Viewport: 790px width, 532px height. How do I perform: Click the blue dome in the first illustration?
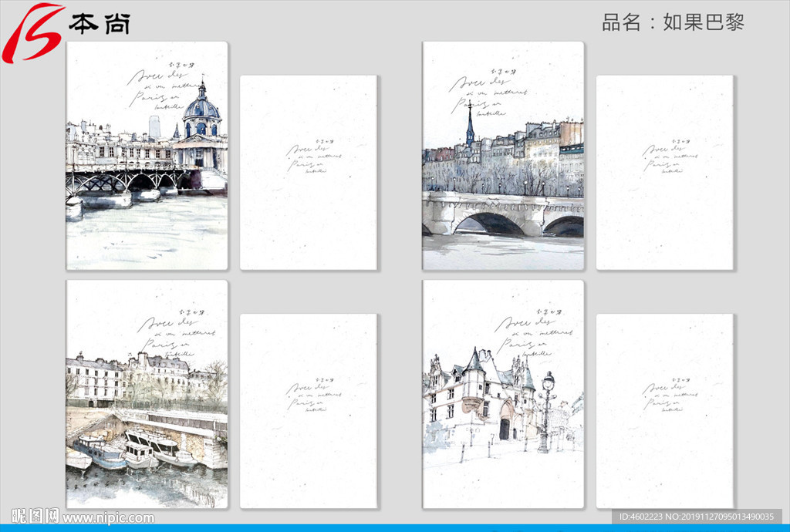pos(201,109)
